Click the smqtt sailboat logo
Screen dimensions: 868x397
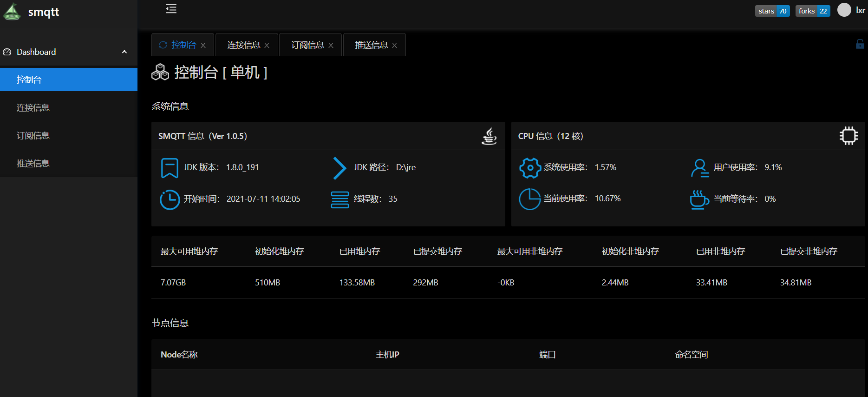[12, 12]
